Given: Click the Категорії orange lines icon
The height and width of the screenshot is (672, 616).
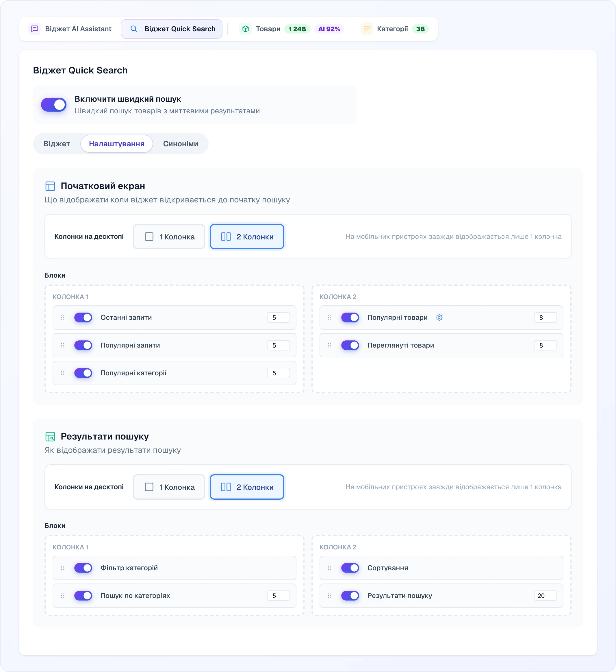Looking at the screenshot, I should 367,29.
